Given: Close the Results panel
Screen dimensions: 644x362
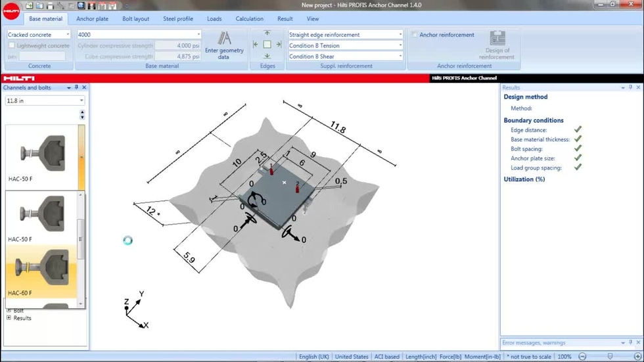Looking at the screenshot, I should pos(638,87).
